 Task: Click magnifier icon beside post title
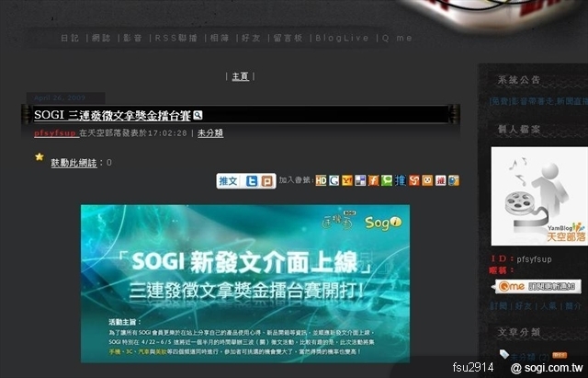coord(198,115)
